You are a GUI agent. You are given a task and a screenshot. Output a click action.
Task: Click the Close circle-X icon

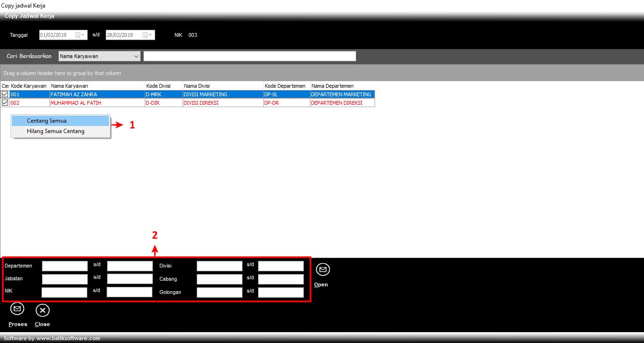pos(42,310)
